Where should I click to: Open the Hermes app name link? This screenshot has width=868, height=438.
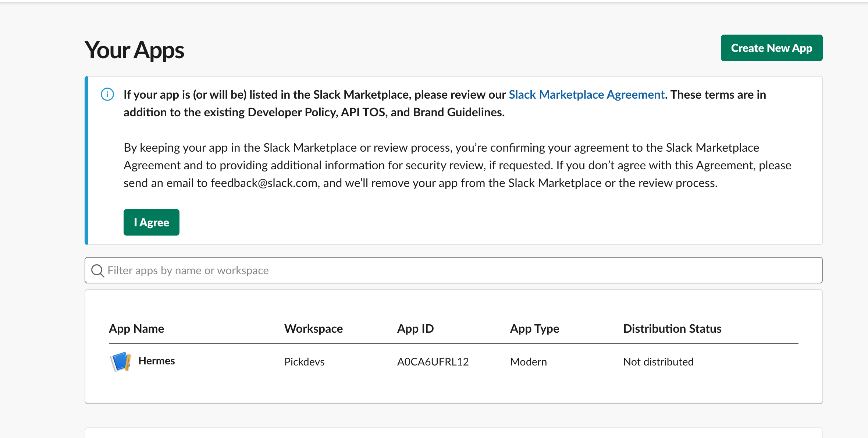tap(157, 361)
